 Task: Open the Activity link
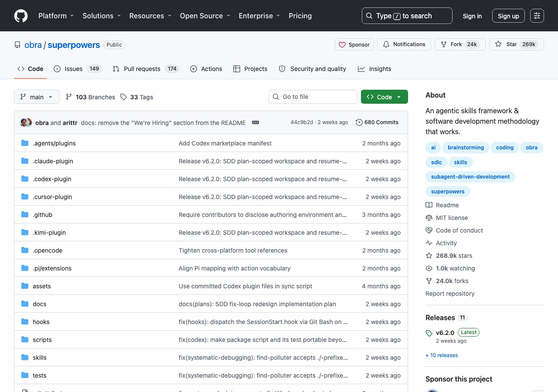tap(441, 243)
